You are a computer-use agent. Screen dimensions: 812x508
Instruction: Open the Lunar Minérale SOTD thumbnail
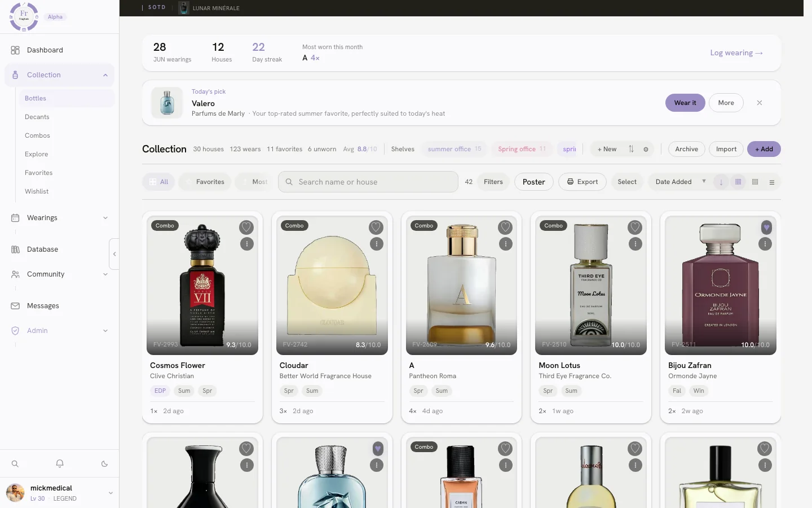pyautogui.click(x=183, y=8)
